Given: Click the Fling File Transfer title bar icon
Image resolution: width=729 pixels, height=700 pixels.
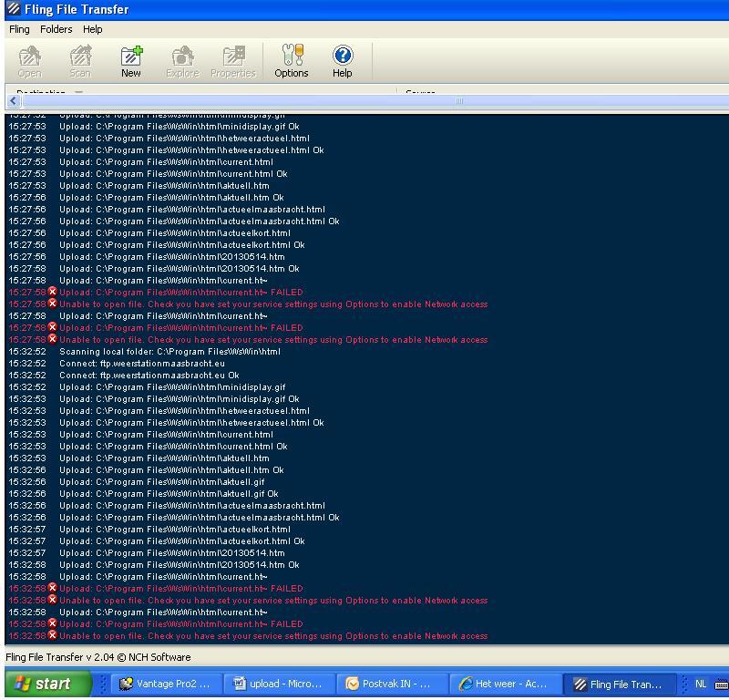Looking at the screenshot, I should coord(14,8).
